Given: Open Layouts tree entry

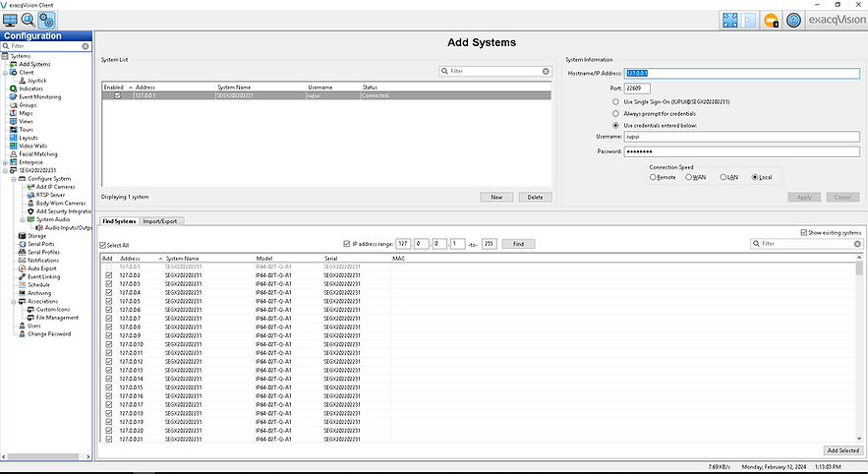Looking at the screenshot, I should 29,138.
